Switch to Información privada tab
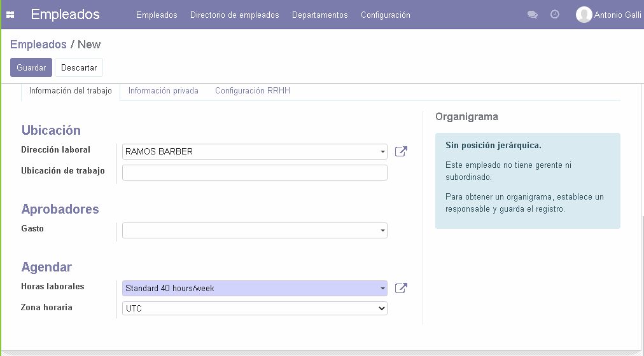The image size is (644, 356). tap(163, 91)
